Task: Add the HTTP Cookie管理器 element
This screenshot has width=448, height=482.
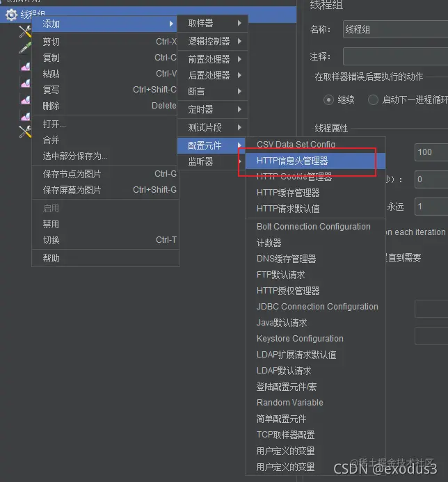Action: pos(315,177)
